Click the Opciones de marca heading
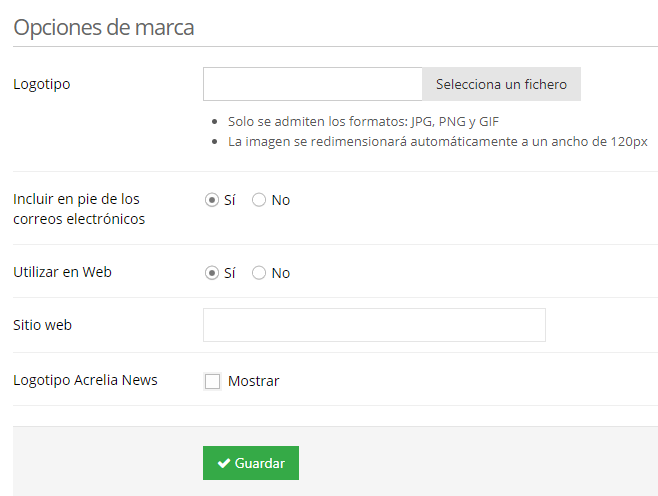Image resolution: width=658 pixels, height=496 pixels. coord(104,28)
